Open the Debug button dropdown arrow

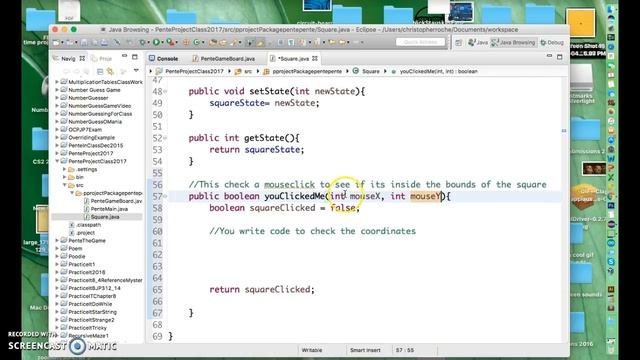(149, 42)
